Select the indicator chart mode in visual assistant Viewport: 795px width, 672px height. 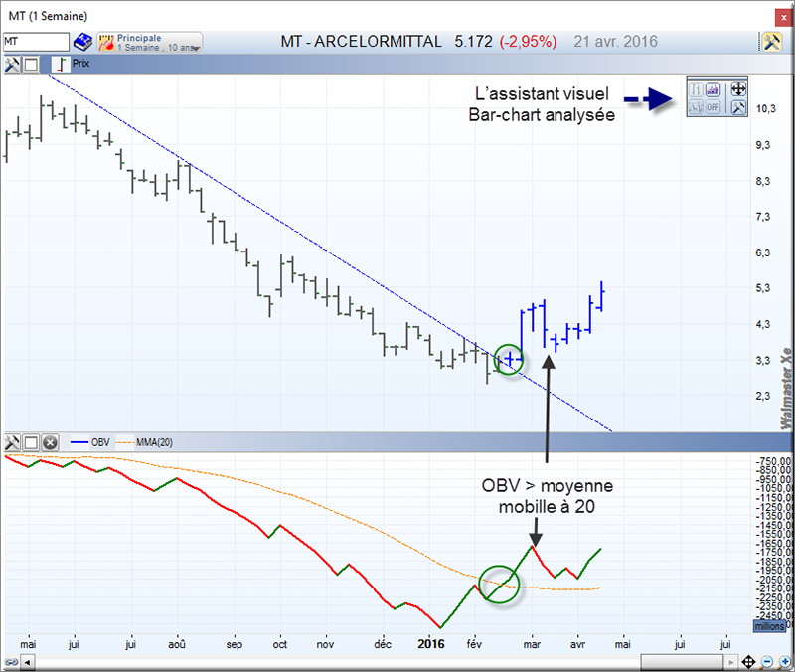[x=713, y=89]
